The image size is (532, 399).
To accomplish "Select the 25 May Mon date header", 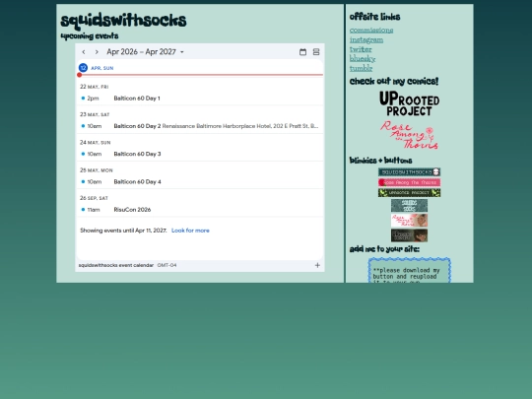I will click(x=97, y=170).
